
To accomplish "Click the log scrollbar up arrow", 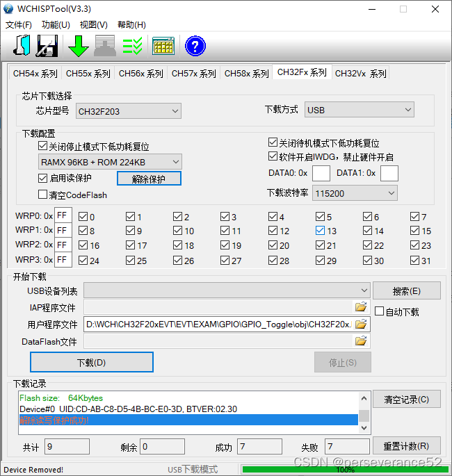I will 364,398.
